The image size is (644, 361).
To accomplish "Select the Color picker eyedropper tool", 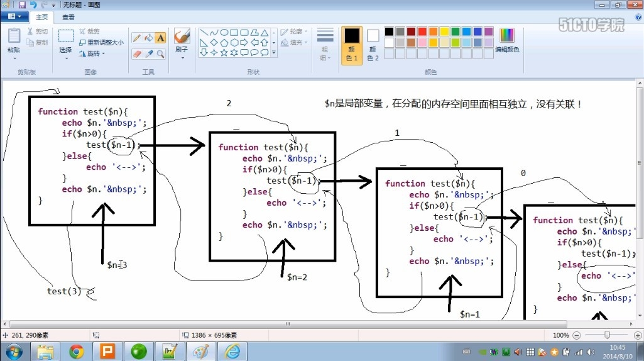I will click(149, 54).
